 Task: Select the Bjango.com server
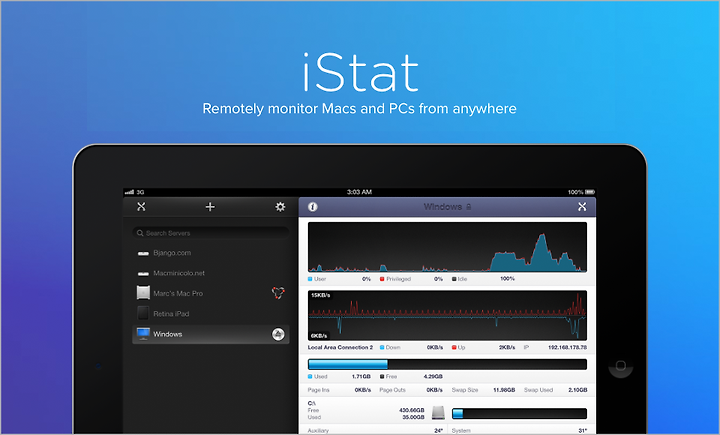coord(211,253)
